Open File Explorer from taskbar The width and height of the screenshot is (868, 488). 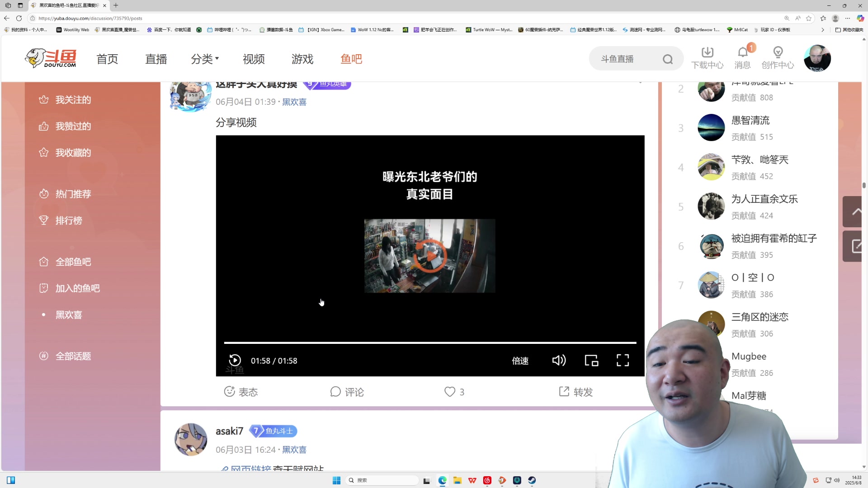pos(457,480)
